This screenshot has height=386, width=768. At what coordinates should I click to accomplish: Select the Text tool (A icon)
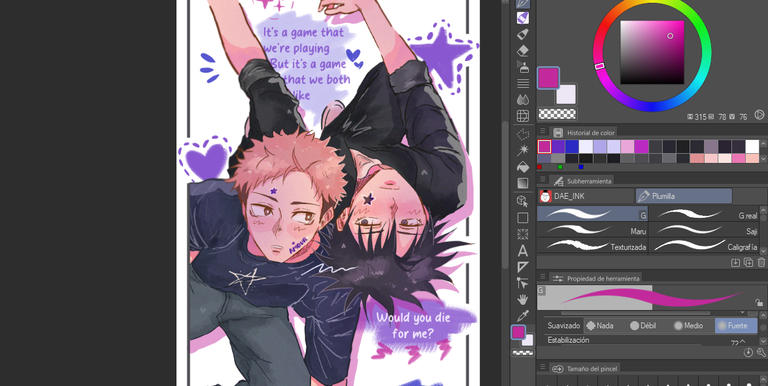[523, 251]
